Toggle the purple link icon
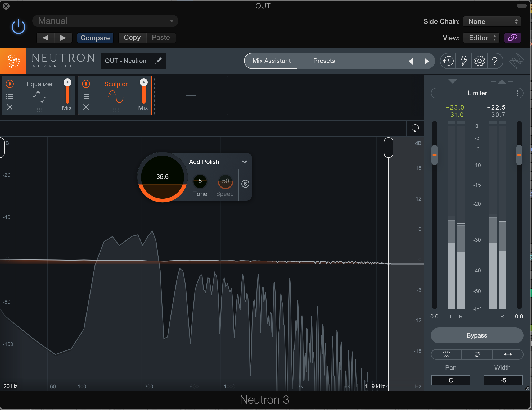This screenshot has width=532, height=410. (x=513, y=38)
